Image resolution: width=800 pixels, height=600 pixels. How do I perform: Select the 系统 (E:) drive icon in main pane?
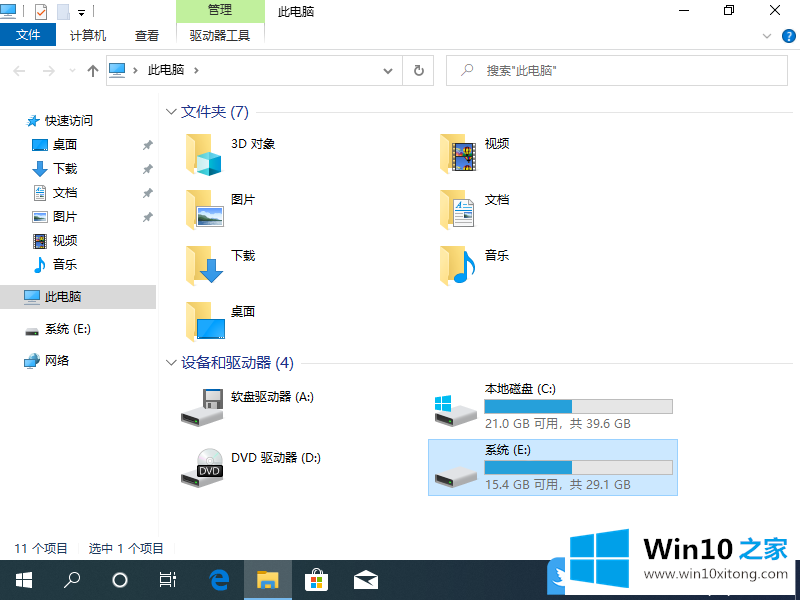point(455,477)
